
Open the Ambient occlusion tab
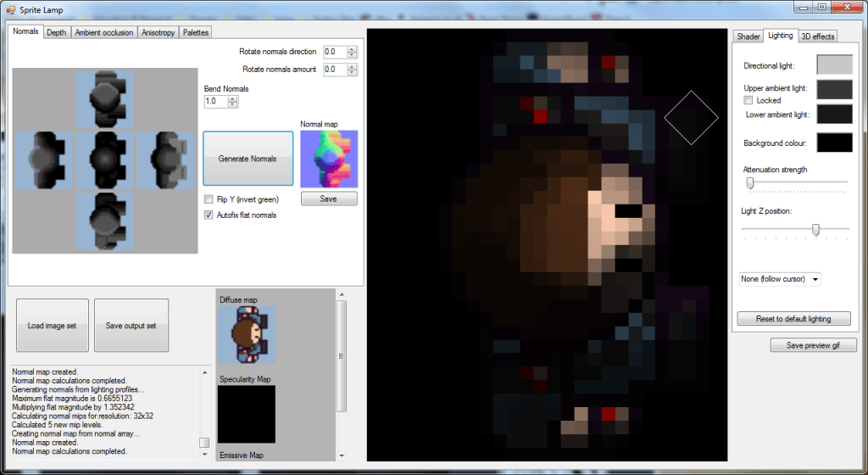(104, 33)
